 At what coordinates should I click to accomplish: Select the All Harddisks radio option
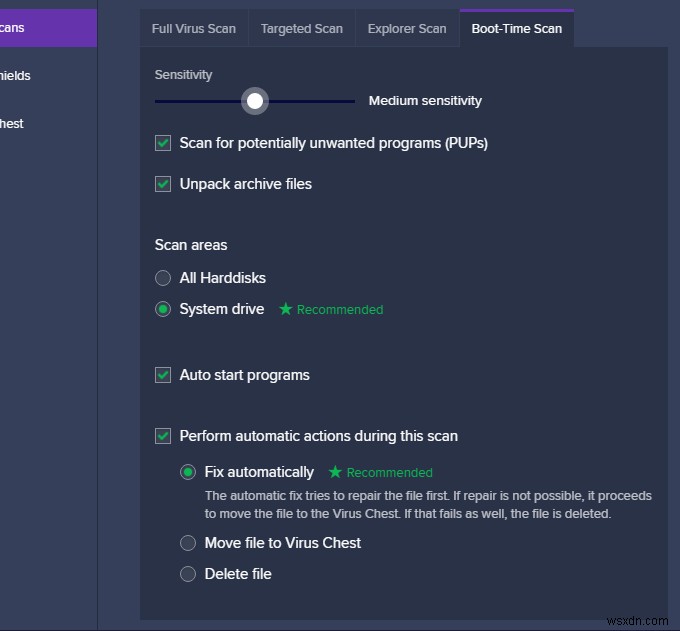(163, 278)
